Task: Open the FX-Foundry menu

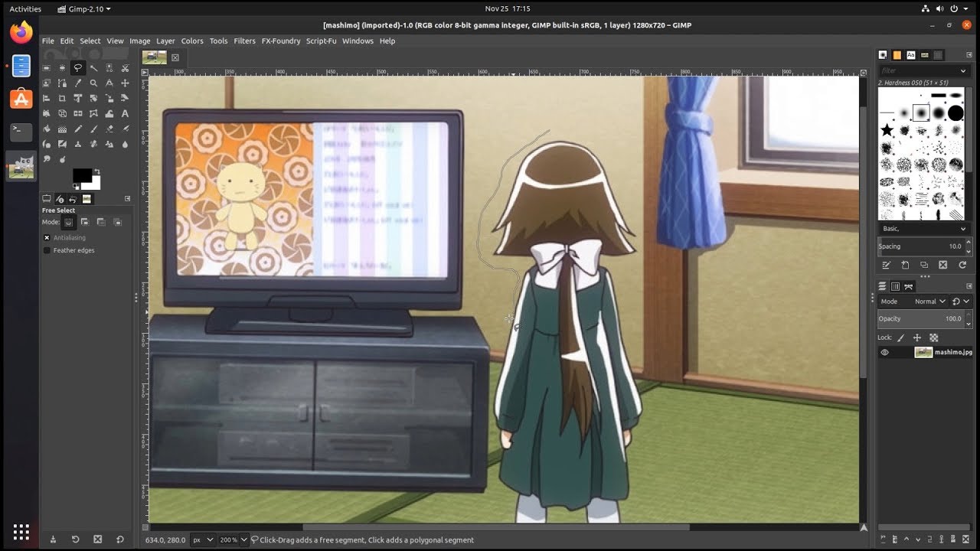Action: click(281, 41)
